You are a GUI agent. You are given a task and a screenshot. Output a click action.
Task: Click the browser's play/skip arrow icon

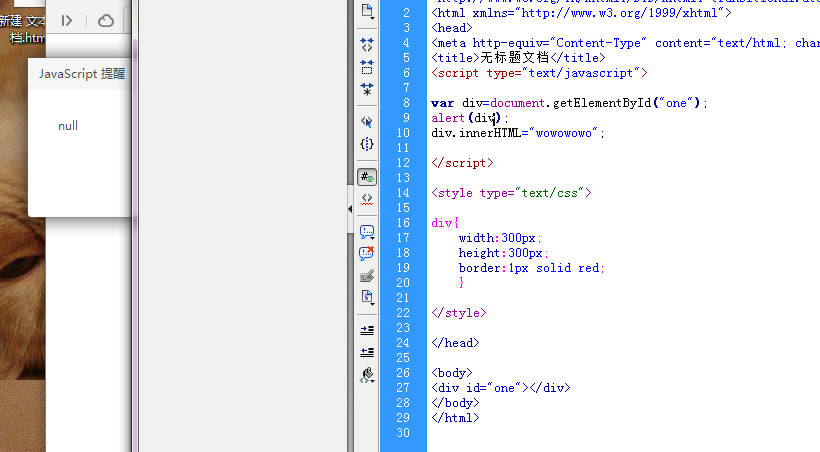pos(66,20)
